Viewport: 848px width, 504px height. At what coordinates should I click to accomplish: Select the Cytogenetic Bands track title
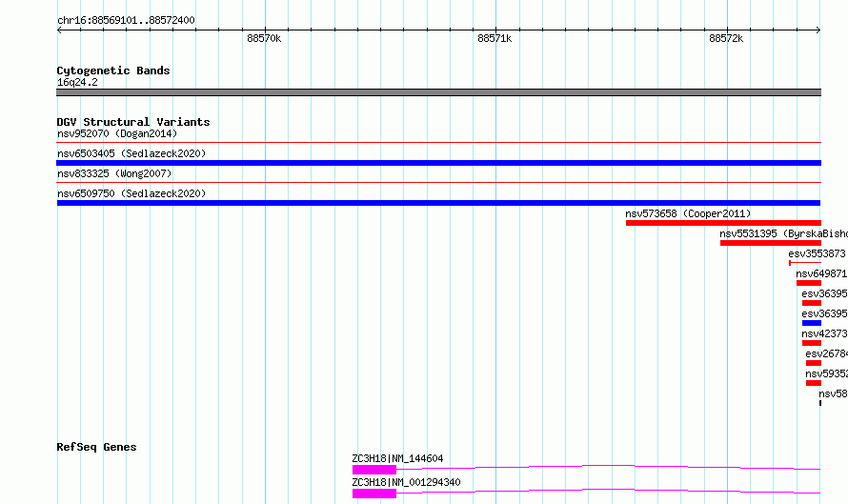tap(113, 71)
